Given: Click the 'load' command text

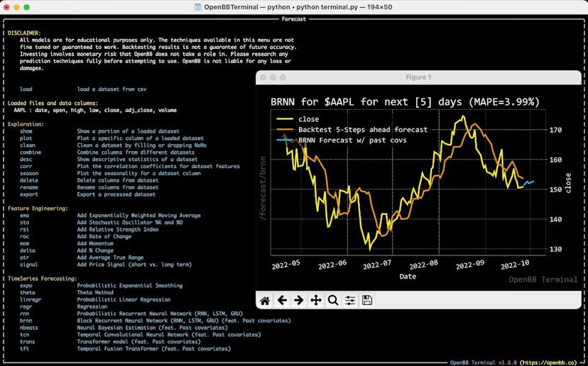Looking at the screenshot, I should click(x=26, y=89).
